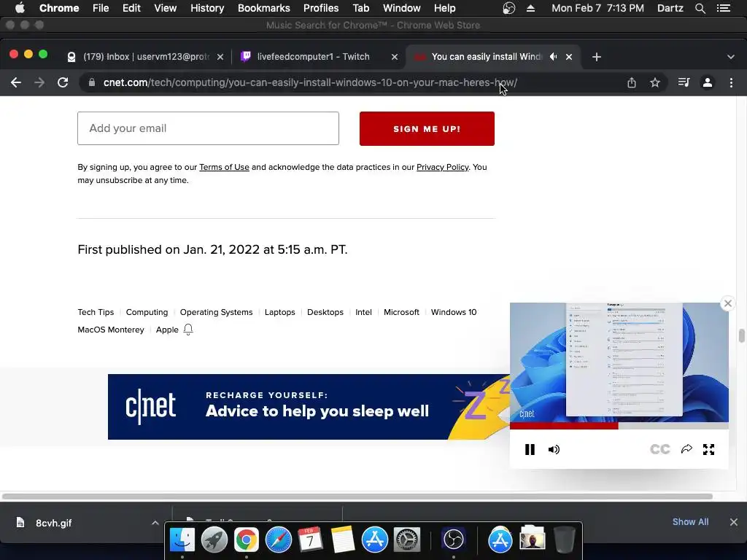The width and height of the screenshot is (747, 560).
Task: Click Show All downloads
Action: tap(690, 522)
